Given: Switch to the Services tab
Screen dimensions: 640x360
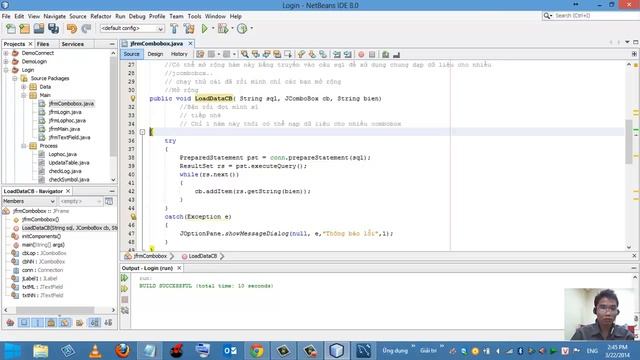Looking at the screenshot, I should click(x=73, y=44).
